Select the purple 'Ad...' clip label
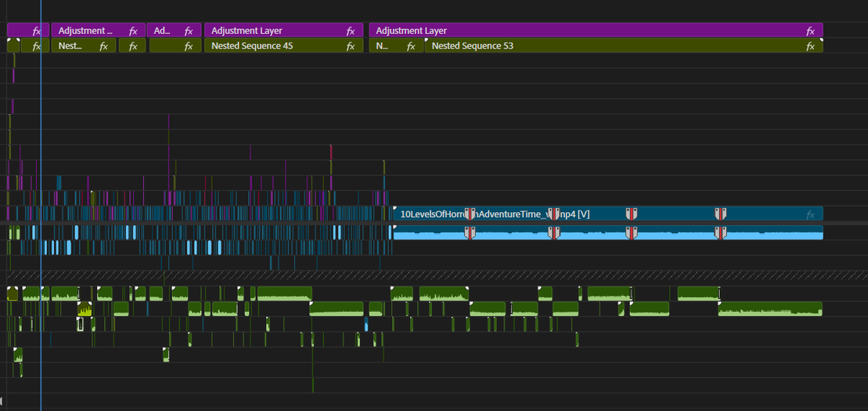 tap(163, 31)
